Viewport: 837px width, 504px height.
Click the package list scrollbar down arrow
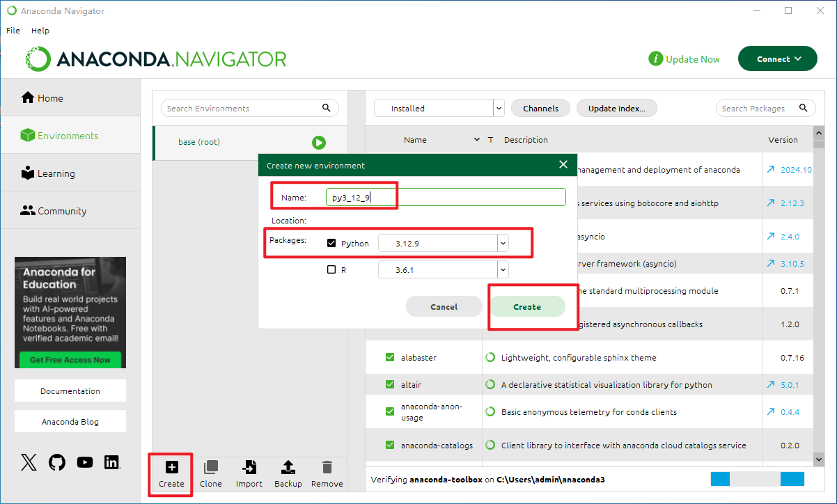(818, 459)
